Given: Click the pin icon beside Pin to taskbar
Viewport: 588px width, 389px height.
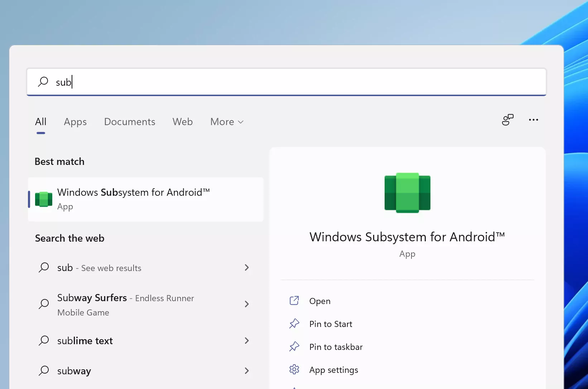Looking at the screenshot, I should pyautogui.click(x=294, y=346).
